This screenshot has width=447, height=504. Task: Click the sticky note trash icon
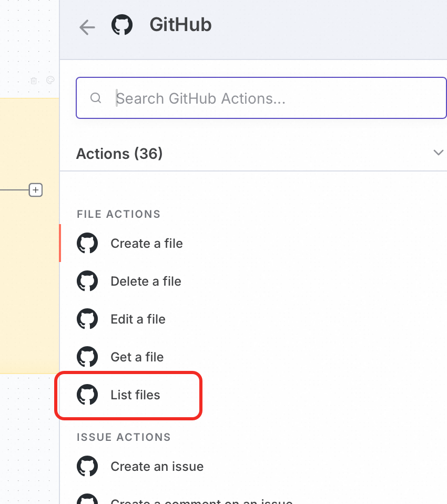click(34, 80)
